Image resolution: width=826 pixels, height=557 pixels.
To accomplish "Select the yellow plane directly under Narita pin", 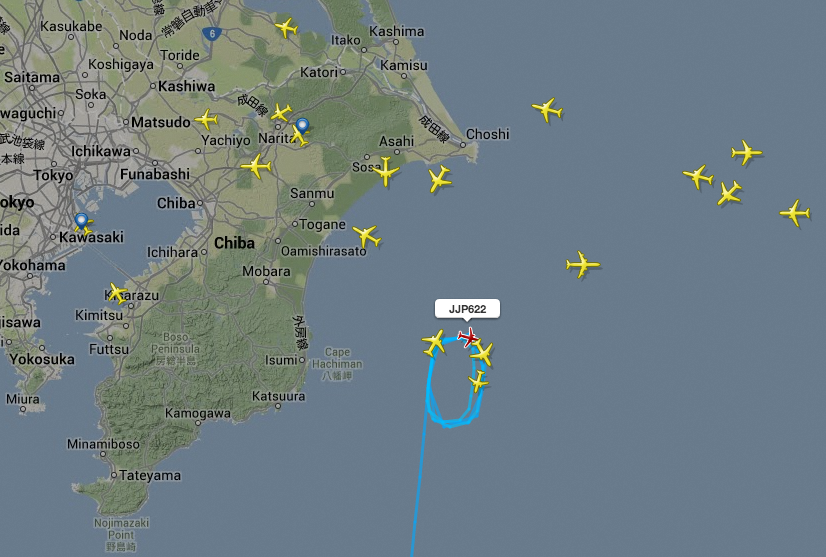I will 299,136.
